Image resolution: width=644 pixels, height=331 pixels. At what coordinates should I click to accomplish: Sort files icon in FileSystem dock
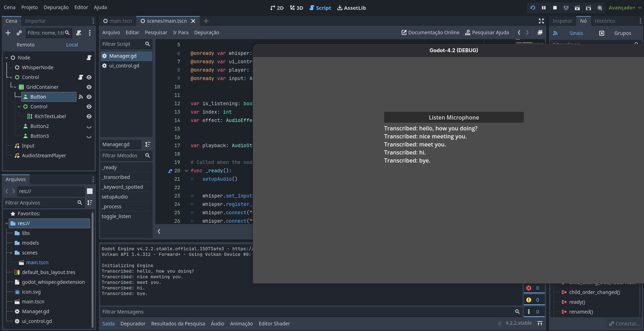90,203
